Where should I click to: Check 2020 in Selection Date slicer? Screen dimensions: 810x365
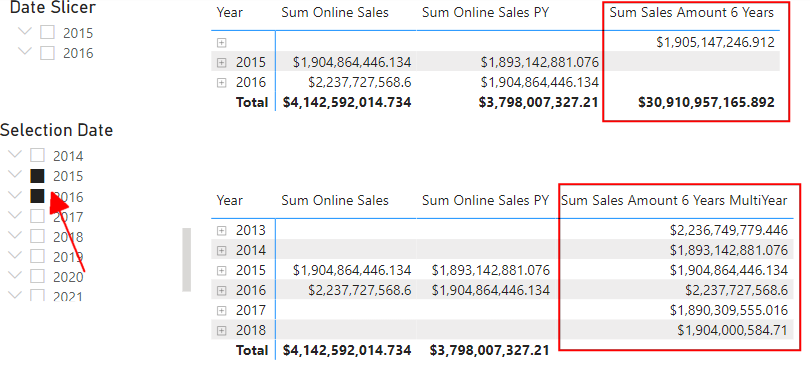[37, 277]
